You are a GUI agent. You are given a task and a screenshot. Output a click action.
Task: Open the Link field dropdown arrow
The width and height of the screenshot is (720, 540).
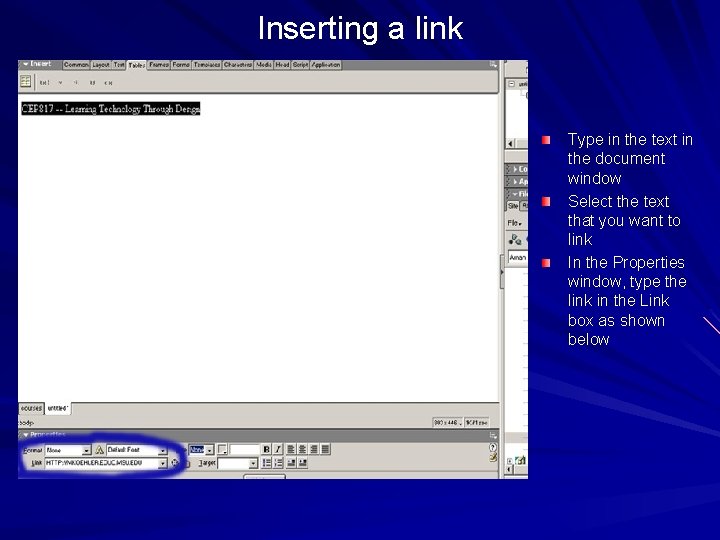pos(163,464)
